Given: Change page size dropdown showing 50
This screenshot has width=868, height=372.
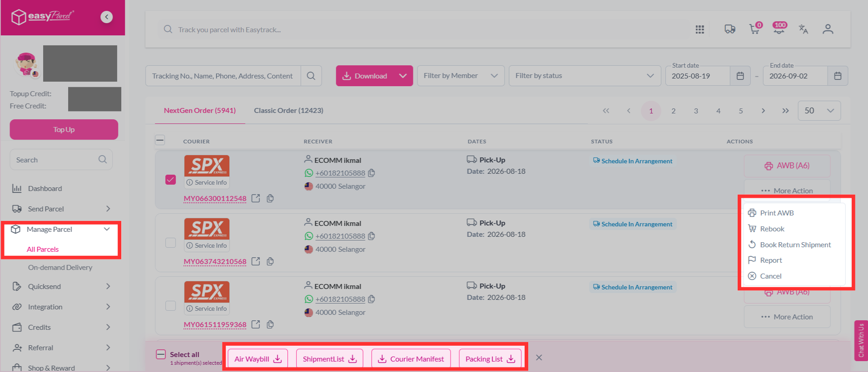Looking at the screenshot, I should 819,111.
